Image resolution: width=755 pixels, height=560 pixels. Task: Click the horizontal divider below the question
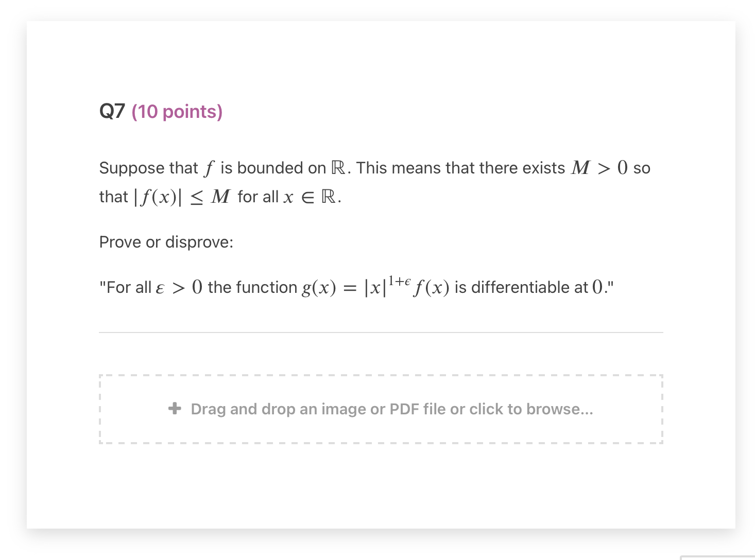coord(381,332)
